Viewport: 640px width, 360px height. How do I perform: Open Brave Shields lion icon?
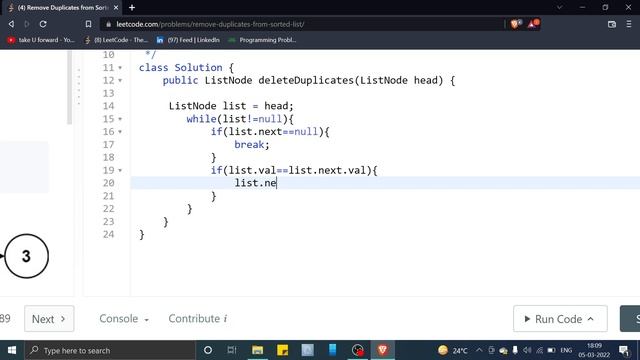point(515,24)
